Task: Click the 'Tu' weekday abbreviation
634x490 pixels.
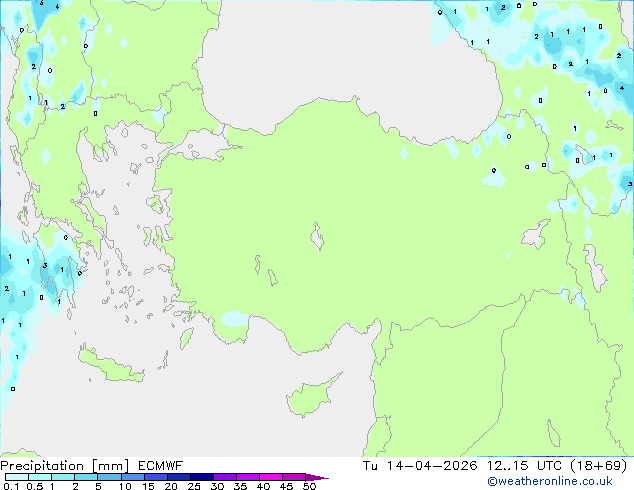Action: 370,466
